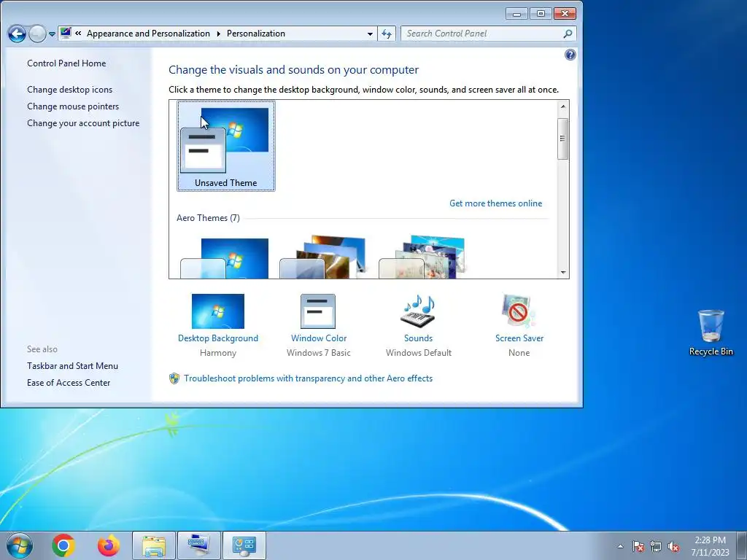Open the recent pages dropdown arrow
The image size is (747, 560).
[52, 34]
